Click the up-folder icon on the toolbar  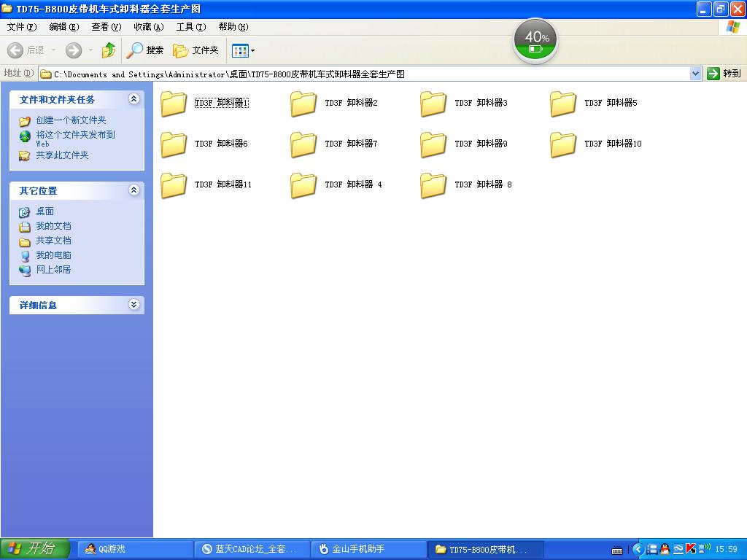[x=108, y=50]
